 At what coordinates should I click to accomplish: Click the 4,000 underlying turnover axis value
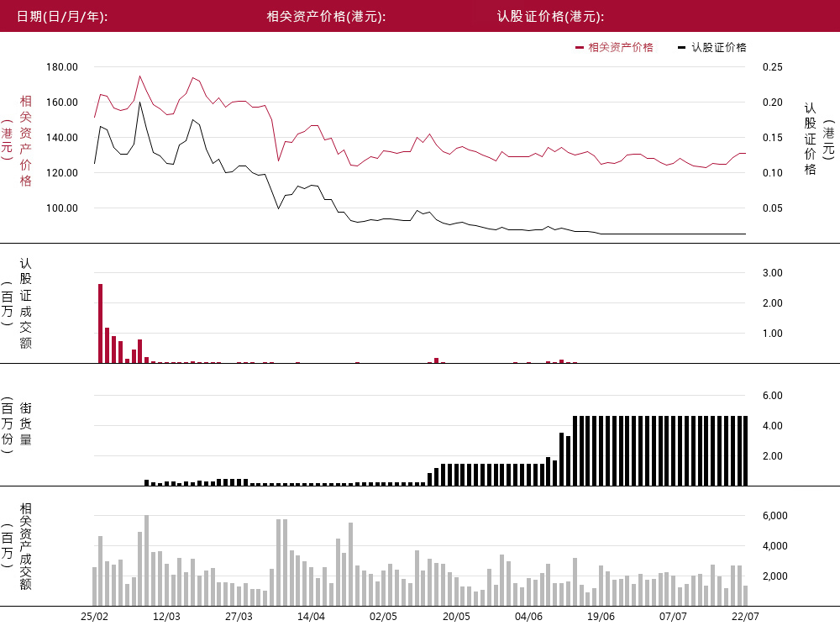coord(775,546)
